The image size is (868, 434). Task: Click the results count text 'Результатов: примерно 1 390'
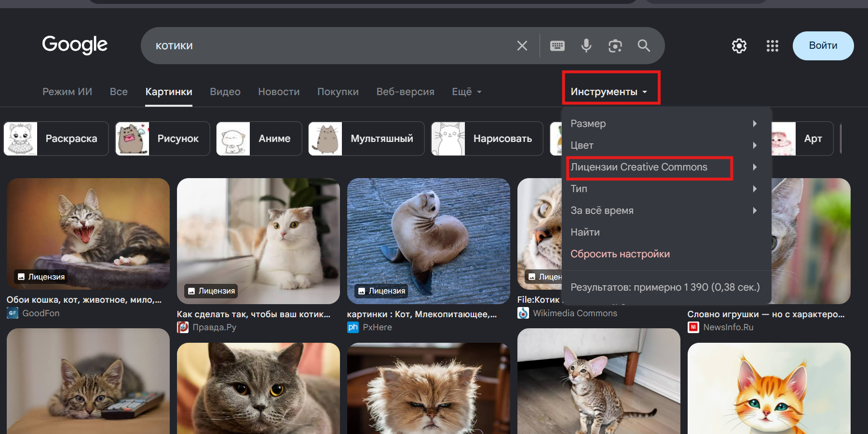[x=665, y=287]
